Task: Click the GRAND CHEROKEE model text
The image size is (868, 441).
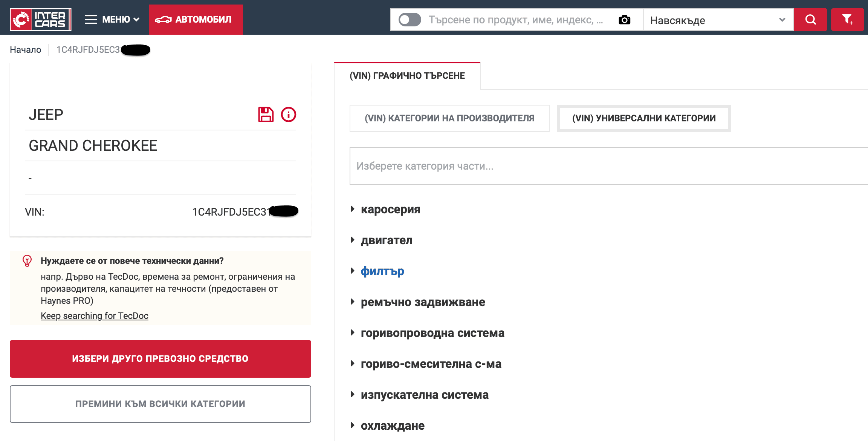Action: coord(93,145)
